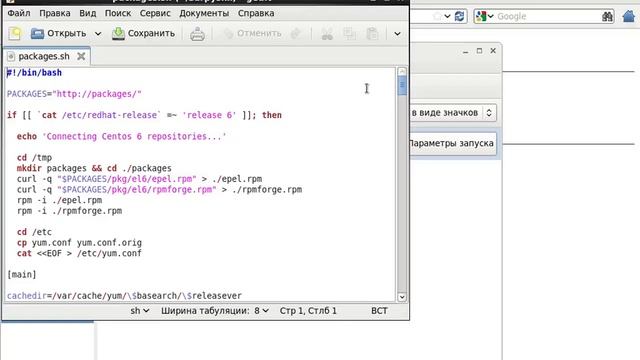Click the cut scissors icon
This screenshot has width=640, height=360.
(x=327, y=34)
